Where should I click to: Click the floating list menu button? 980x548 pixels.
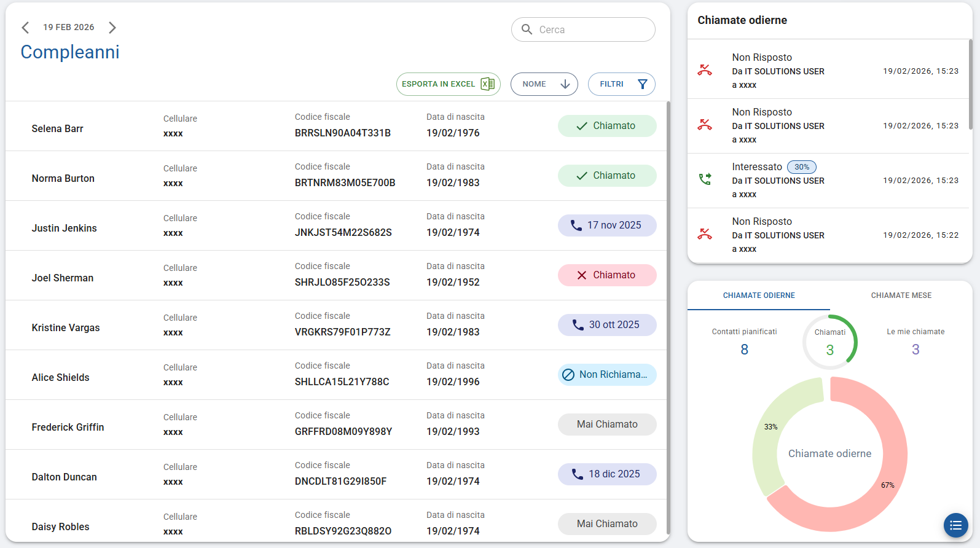955,525
